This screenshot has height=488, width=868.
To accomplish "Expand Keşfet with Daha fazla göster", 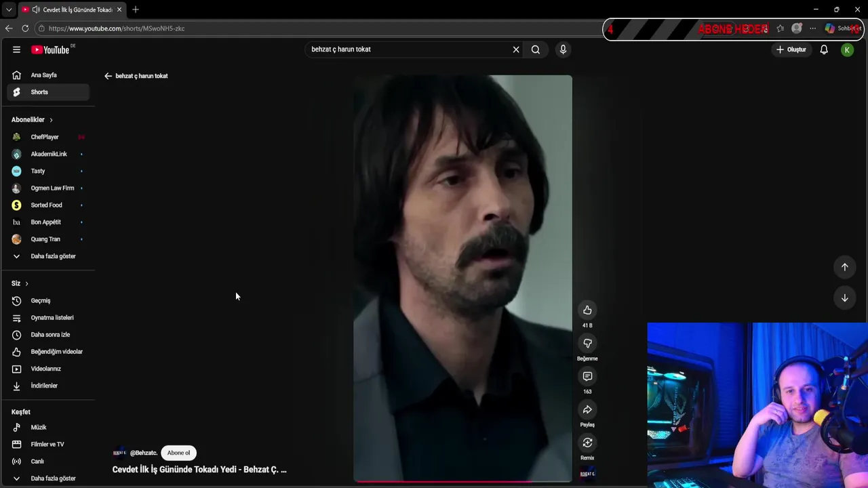I will point(47,478).
